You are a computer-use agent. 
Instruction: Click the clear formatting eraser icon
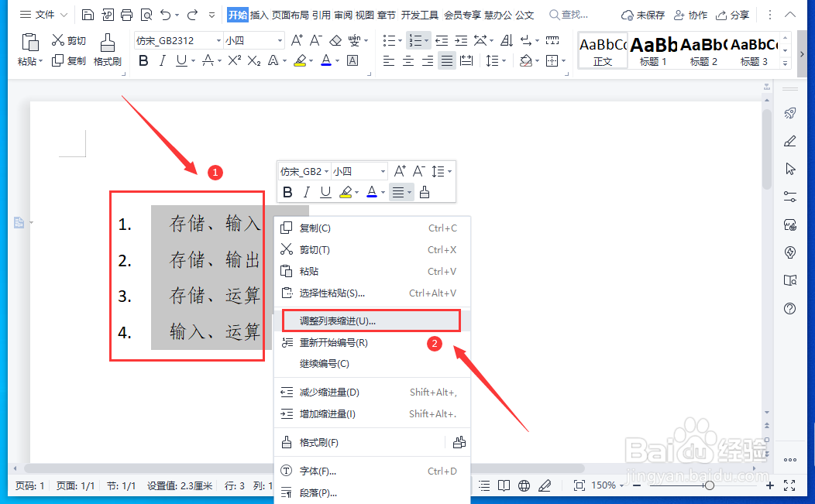[x=335, y=40]
